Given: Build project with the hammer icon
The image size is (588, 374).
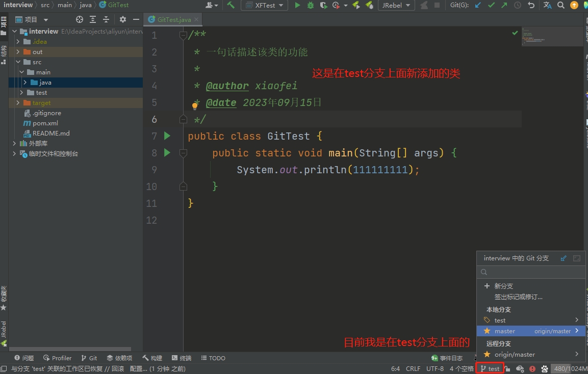Looking at the screenshot, I should click(x=231, y=5).
